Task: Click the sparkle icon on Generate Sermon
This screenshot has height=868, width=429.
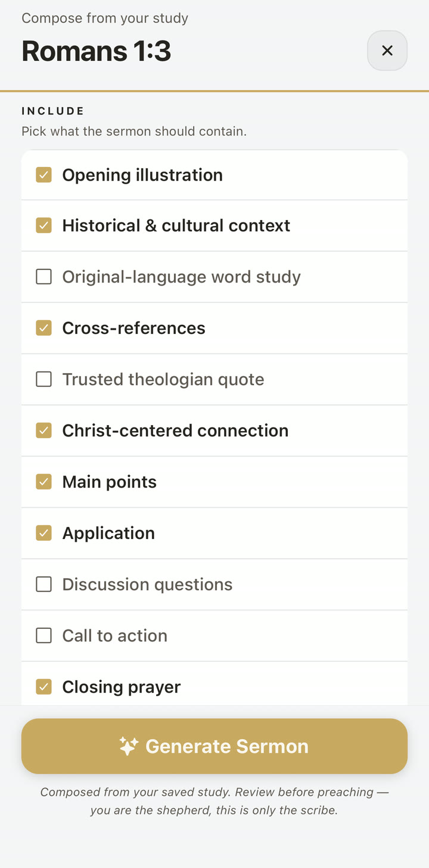Action: click(x=129, y=746)
